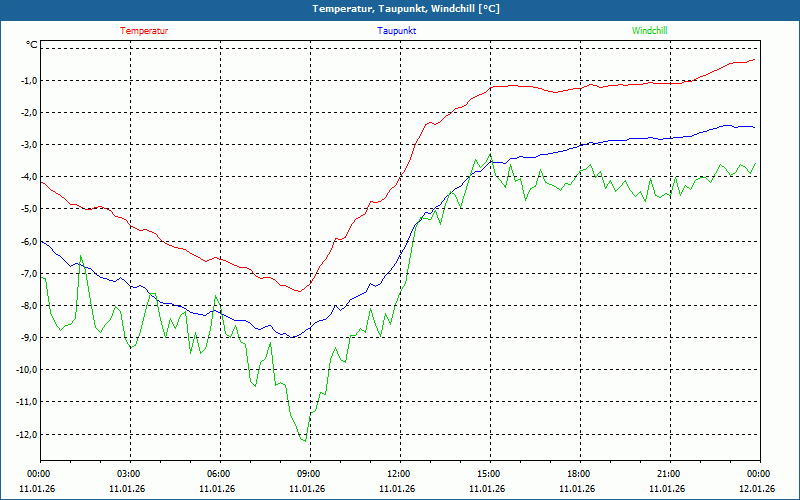Click the '-7,0' y-axis value
This screenshot has height=500, width=800.
point(29,273)
